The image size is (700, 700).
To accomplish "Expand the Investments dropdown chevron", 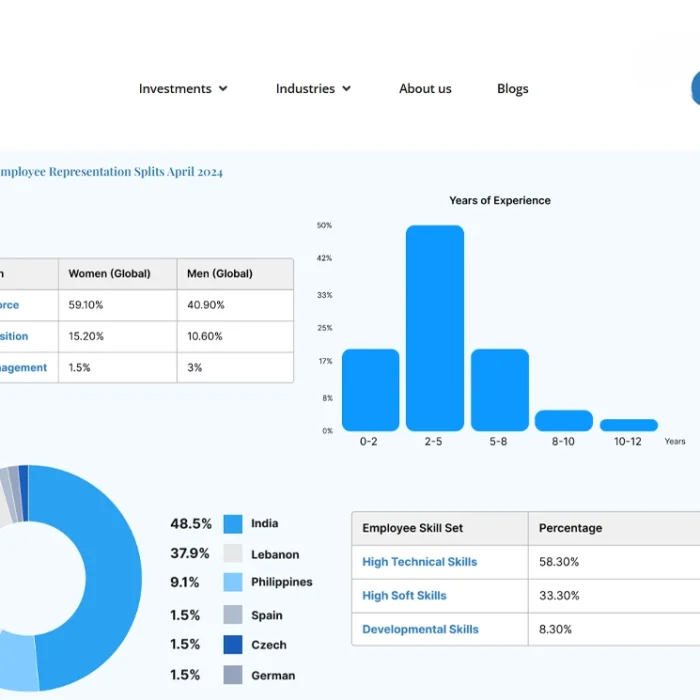I will tap(223, 89).
